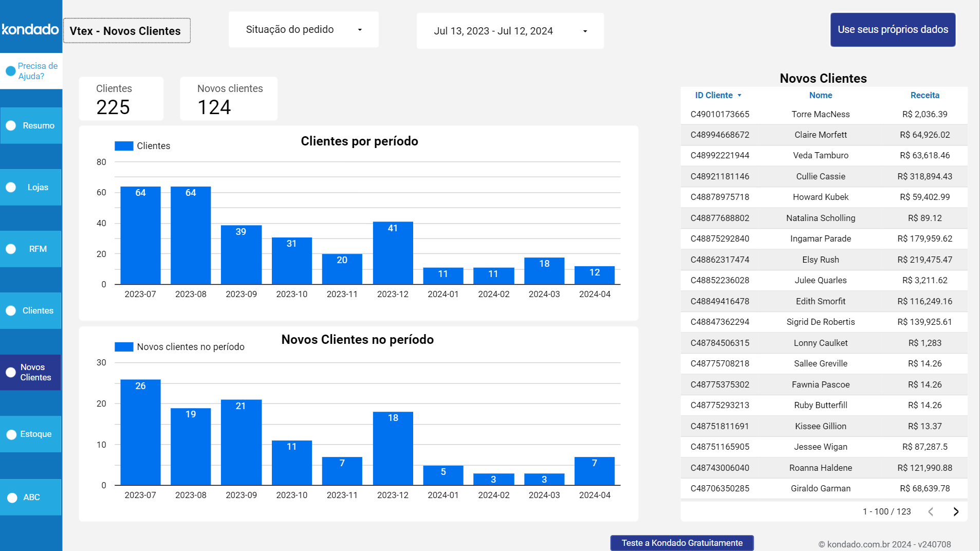Open the Estoque section
The width and height of the screenshot is (980, 551).
click(x=31, y=434)
